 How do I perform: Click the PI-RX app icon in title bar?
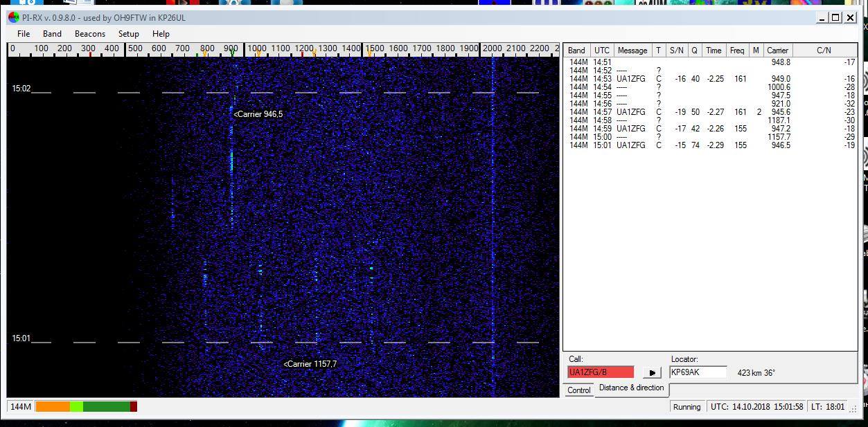point(13,17)
